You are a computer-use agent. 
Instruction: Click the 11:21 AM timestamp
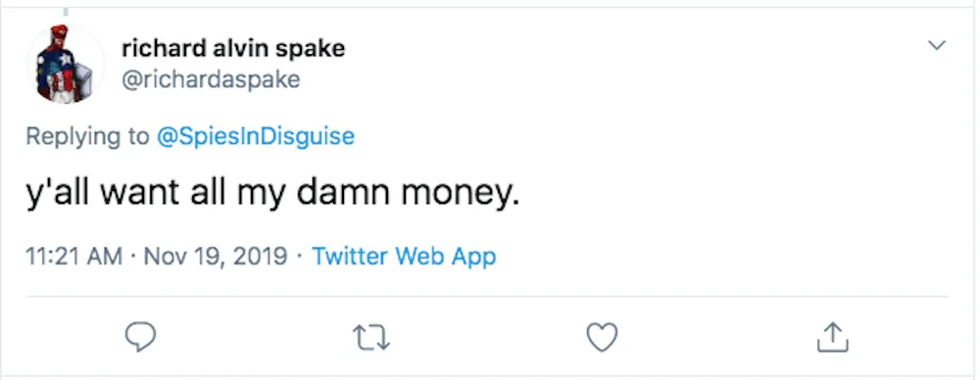pyautogui.click(x=73, y=257)
